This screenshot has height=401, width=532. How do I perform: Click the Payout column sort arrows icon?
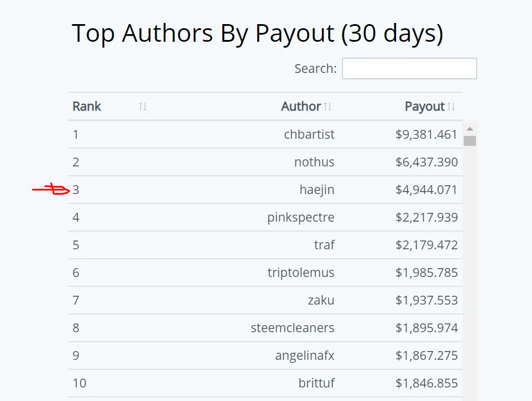[x=451, y=107]
